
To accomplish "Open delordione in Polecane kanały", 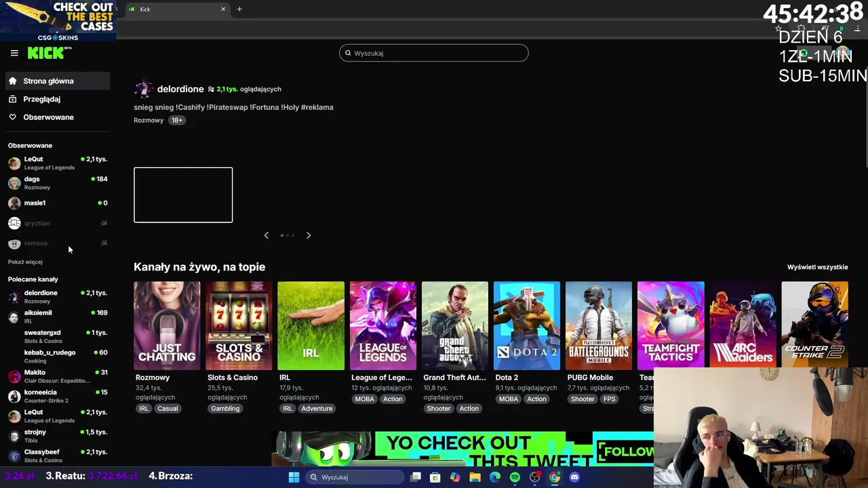I will click(58, 296).
